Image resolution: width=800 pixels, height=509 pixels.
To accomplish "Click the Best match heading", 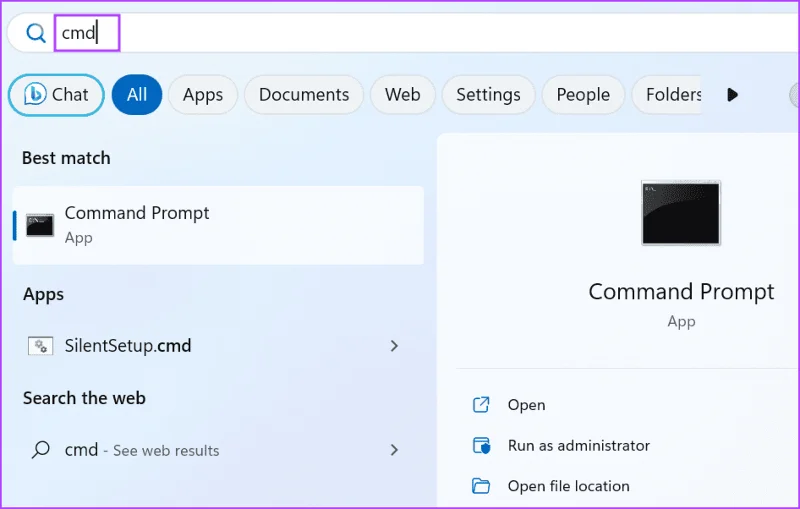I will point(66,158).
